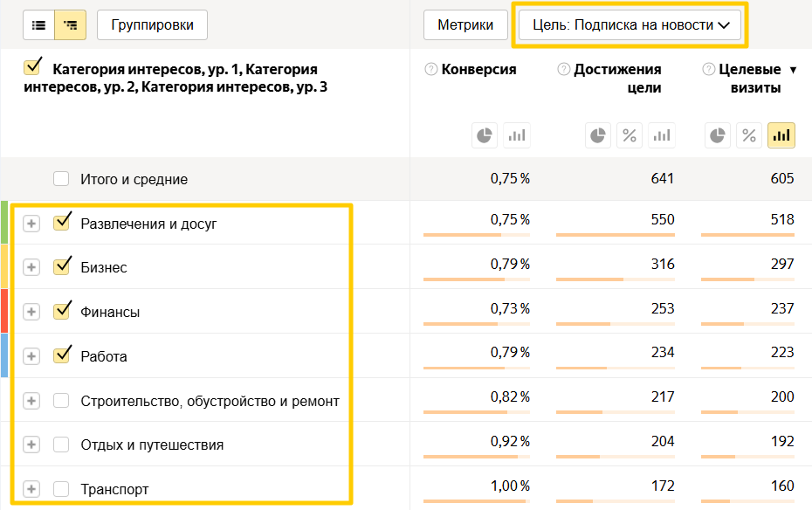Open help icon next to Конверсия
The image size is (812, 510).
[430, 70]
